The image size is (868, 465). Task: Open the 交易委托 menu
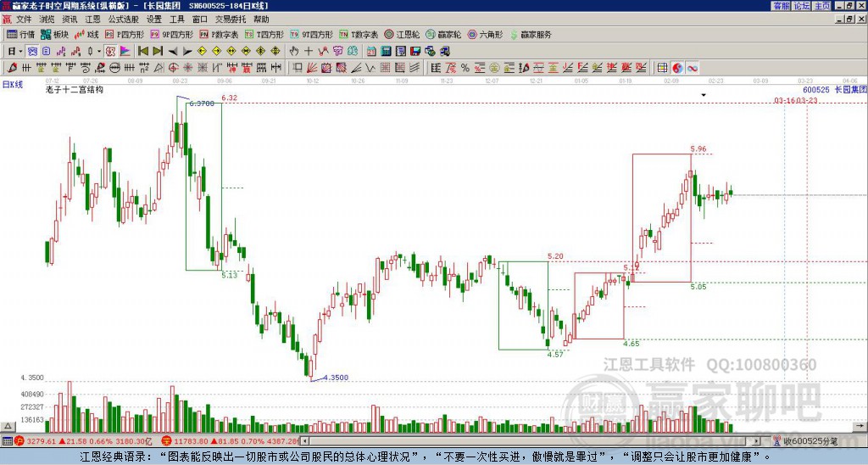click(x=231, y=20)
